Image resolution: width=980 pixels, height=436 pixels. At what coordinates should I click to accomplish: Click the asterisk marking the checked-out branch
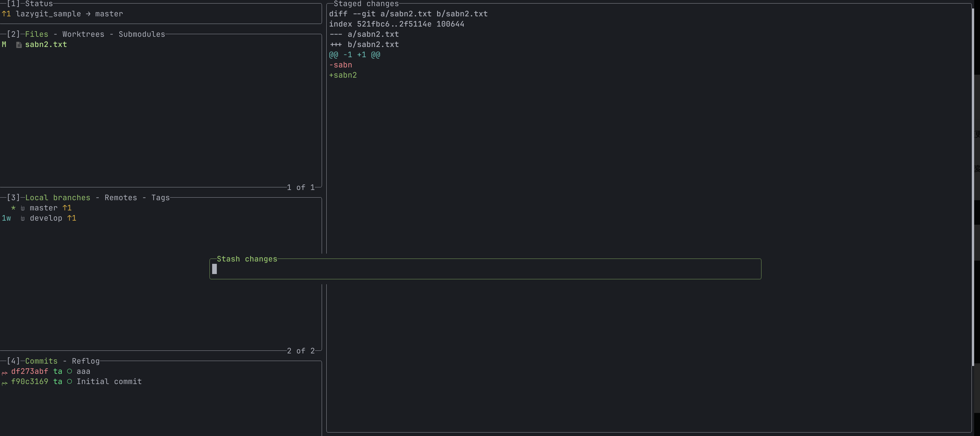click(13, 208)
